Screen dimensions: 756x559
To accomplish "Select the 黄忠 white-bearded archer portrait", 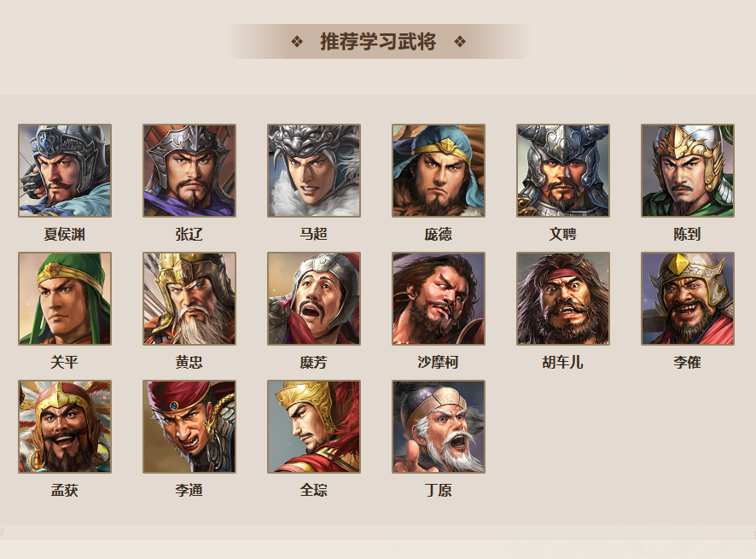I will pyautogui.click(x=189, y=299).
